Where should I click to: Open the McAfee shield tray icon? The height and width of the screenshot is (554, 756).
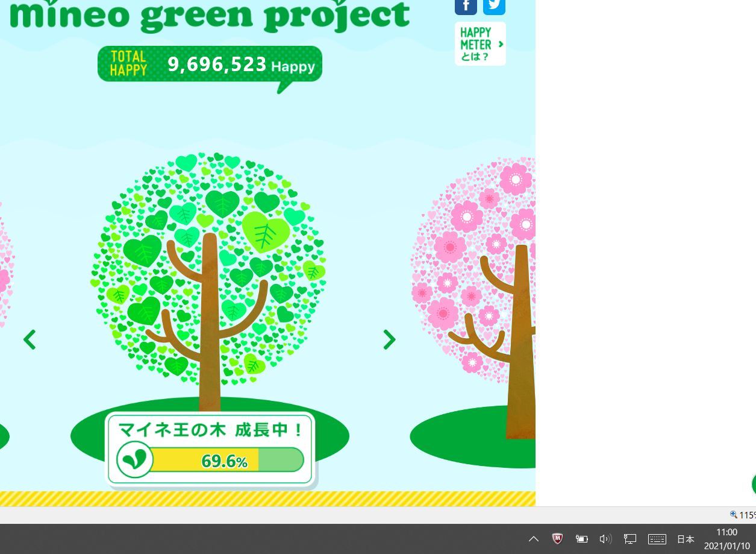coord(558,539)
